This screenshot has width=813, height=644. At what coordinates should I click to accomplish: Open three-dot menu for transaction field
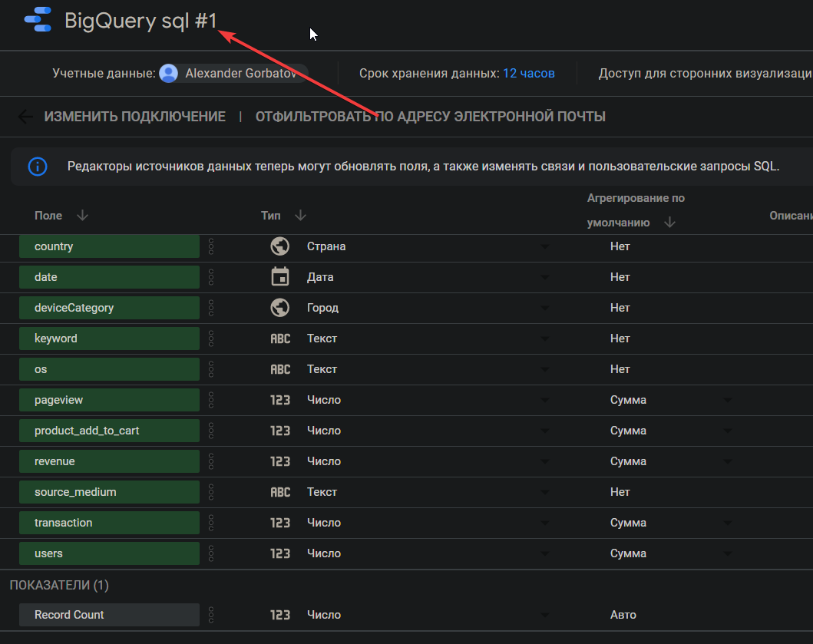(211, 523)
